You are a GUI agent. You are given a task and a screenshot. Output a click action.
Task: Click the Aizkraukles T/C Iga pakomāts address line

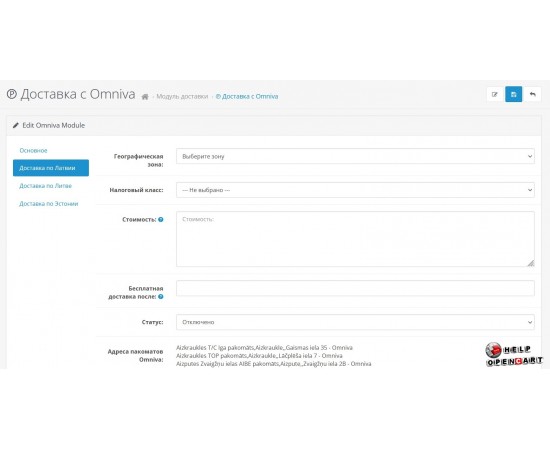point(264,348)
